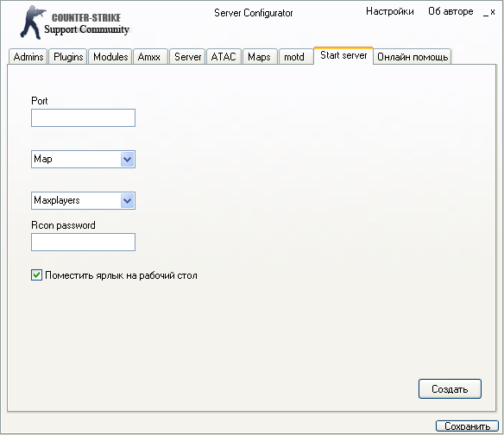Click the Counter-Strike Support Community logo

[75, 22]
